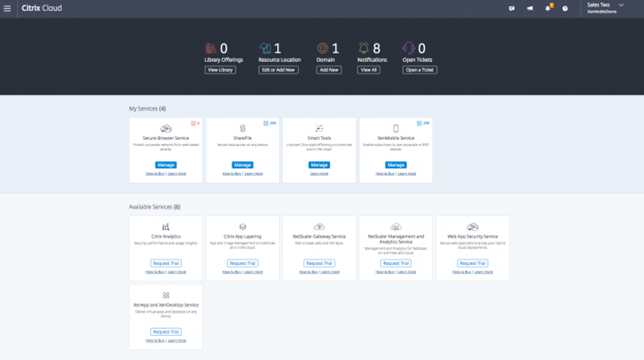Click ShareFile license count badge icon

(266, 123)
